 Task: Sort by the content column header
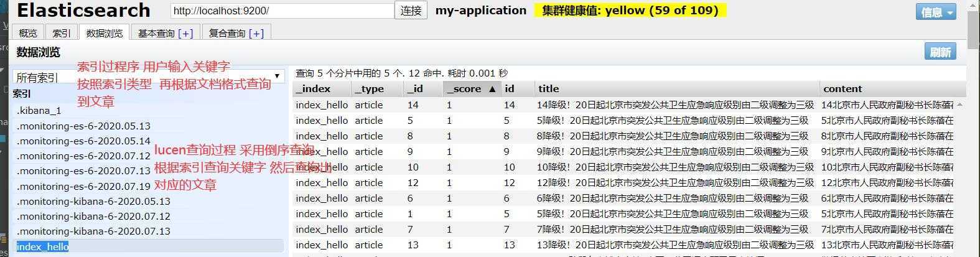pos(893,88)
